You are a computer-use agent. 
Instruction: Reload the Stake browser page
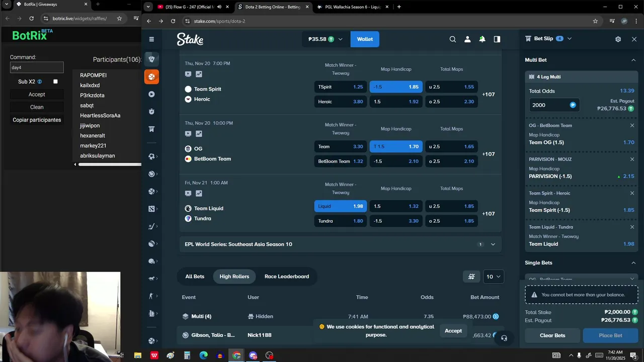coord(173,21)
